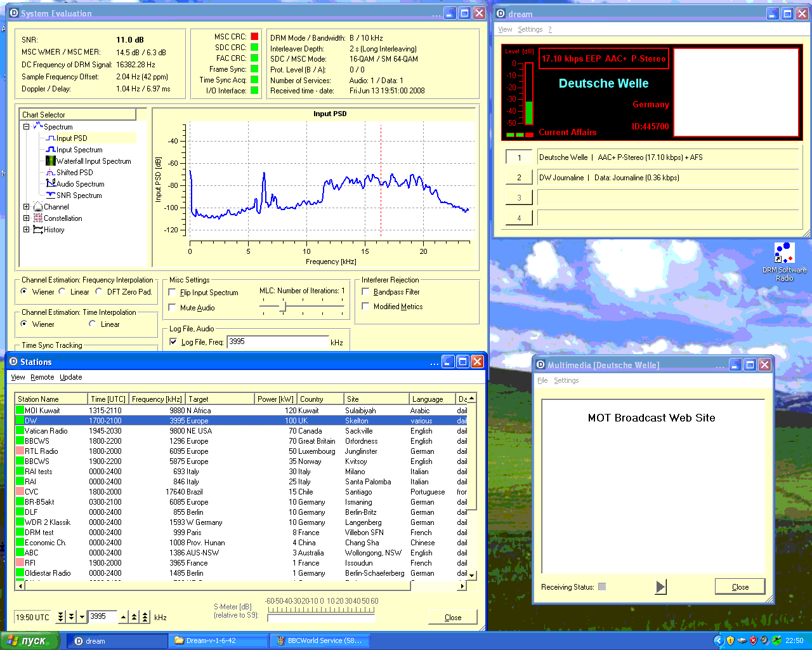Choose the Shifted PSD chart icon

click(x=51, y=172)
